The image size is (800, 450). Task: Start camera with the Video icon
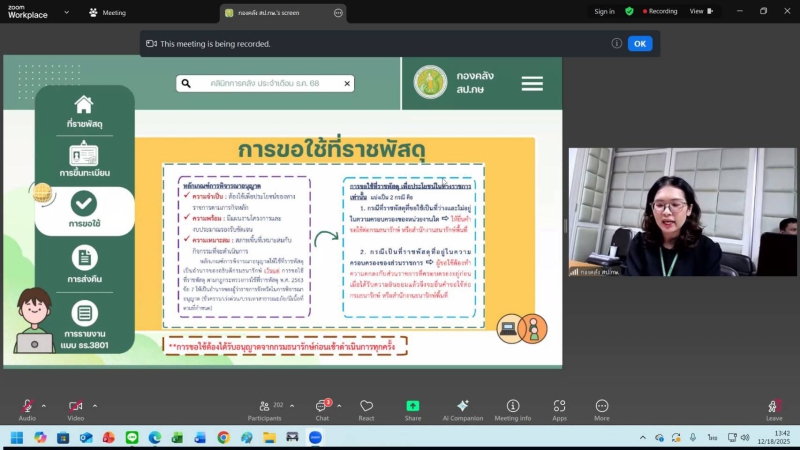(76, 406)
